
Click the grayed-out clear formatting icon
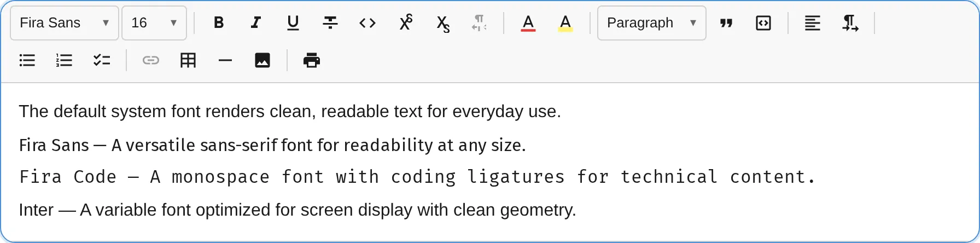pos(479,23)
